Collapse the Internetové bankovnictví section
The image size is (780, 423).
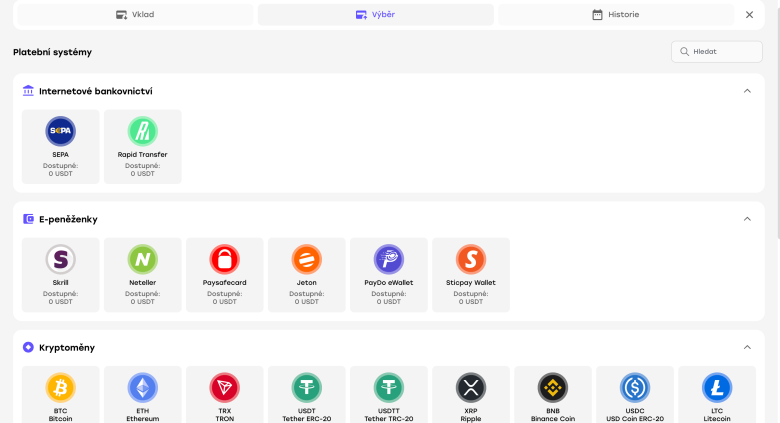click(x=747, y=91)
